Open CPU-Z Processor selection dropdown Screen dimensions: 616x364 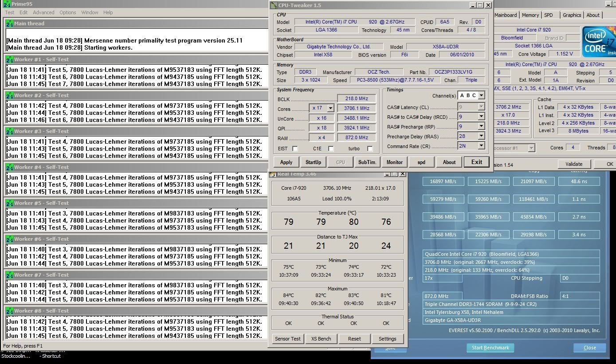click(531, 148)
